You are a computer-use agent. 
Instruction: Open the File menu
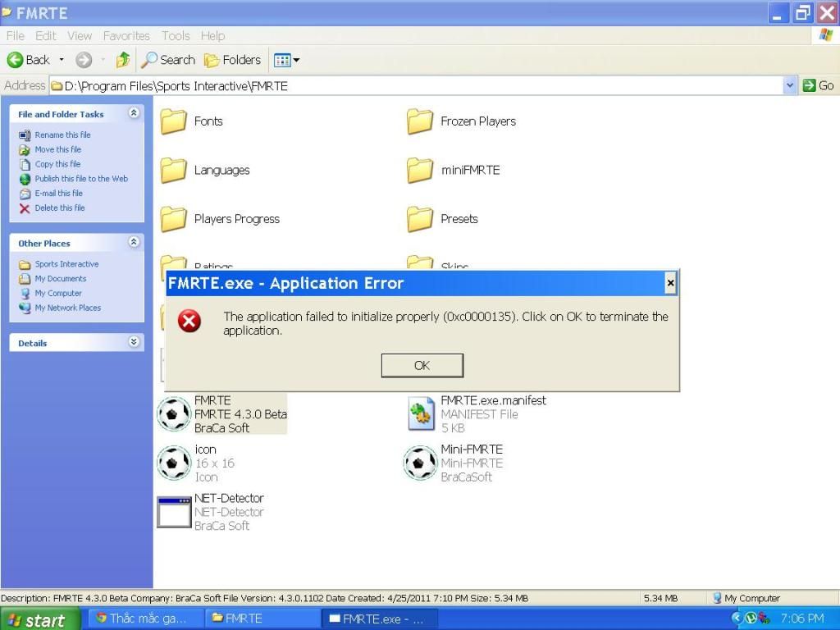[x=16, y=36]
